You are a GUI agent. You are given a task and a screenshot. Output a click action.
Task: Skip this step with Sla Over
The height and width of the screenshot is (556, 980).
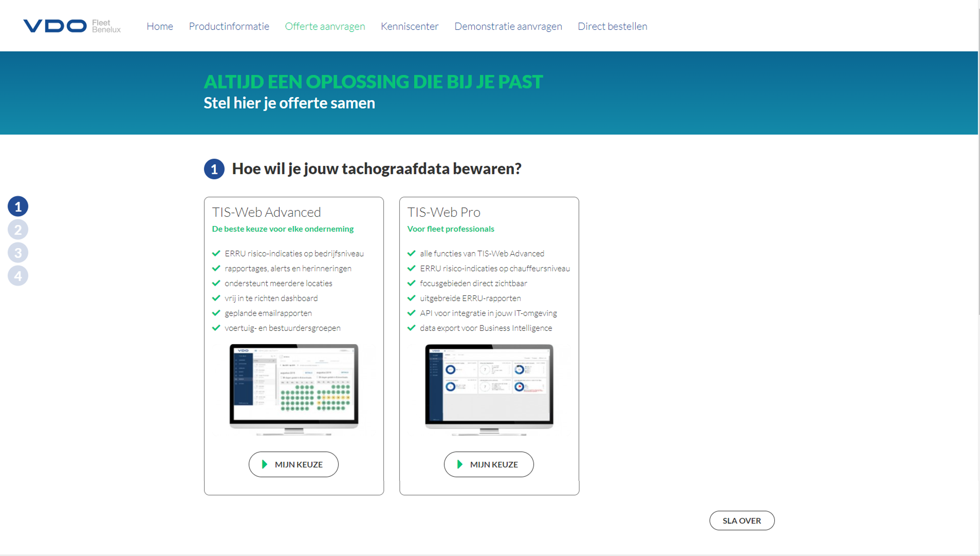click(742, 520)
